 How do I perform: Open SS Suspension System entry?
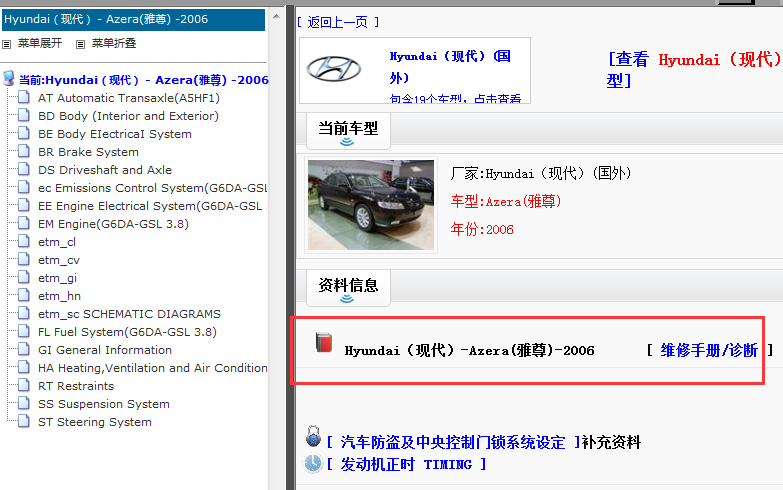[104, 404]
